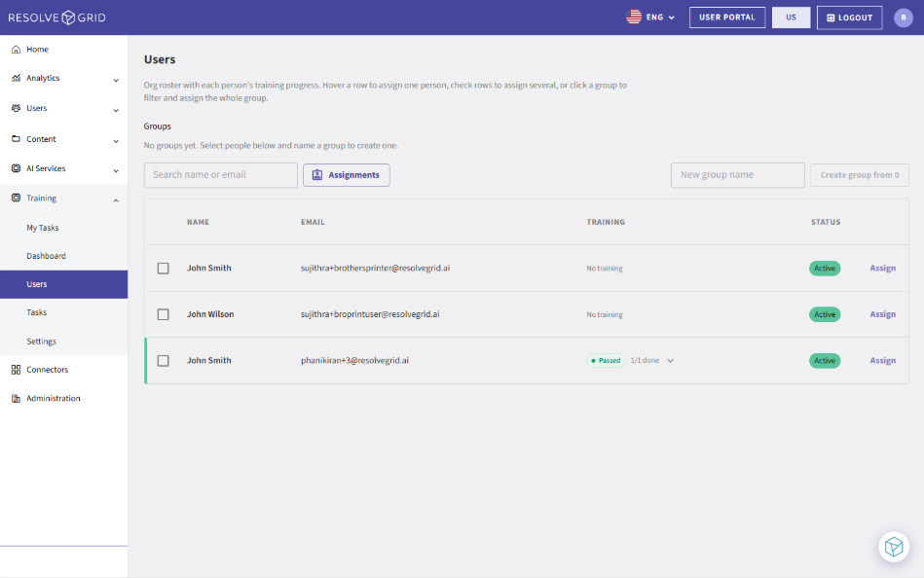
Task: Select Users under Training
Action: coord(63,284)
